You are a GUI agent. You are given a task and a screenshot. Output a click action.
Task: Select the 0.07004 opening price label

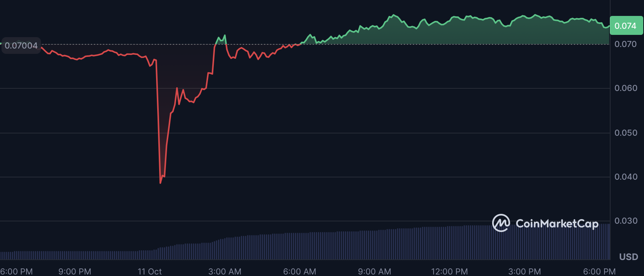tap(21, 45)
